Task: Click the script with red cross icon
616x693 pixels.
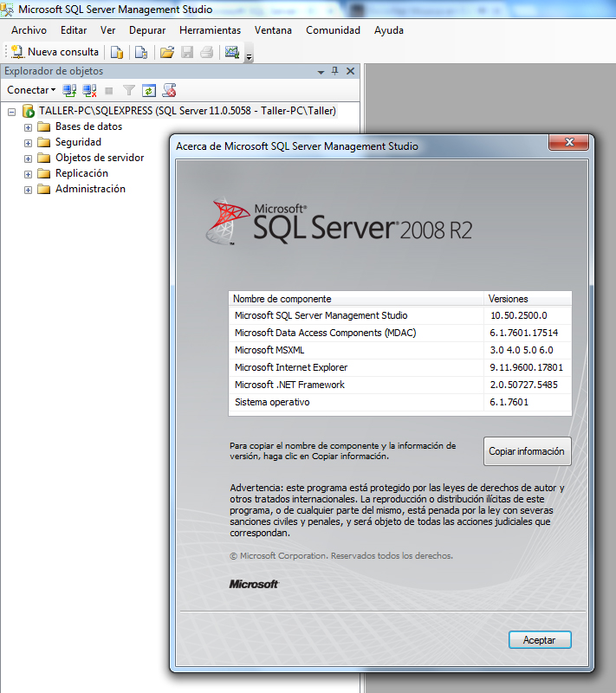Action: click(169, 91)
